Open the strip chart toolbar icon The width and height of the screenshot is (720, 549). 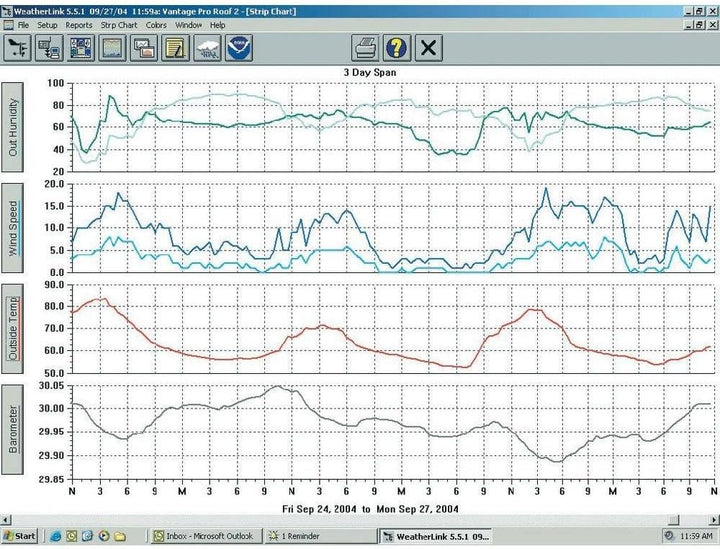pyautogui.click(x=112, y=48)
